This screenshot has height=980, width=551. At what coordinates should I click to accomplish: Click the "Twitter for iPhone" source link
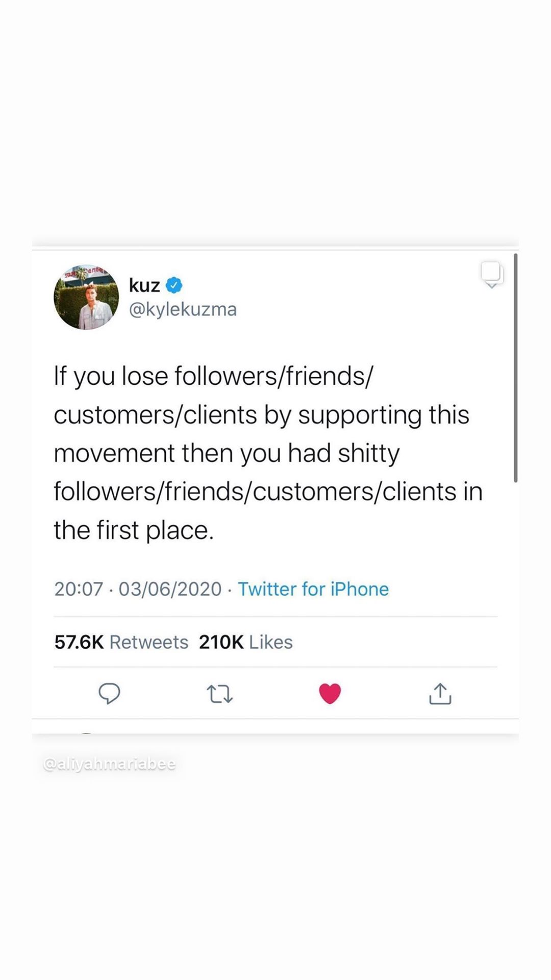click(313, 589)
